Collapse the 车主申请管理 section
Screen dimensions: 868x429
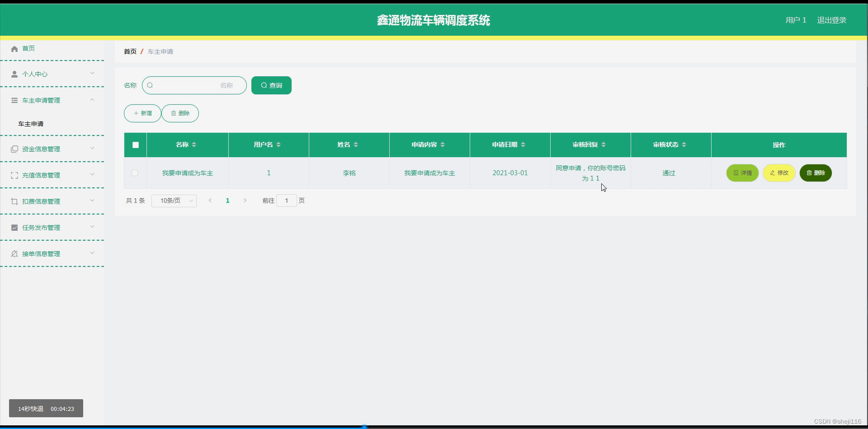tap(93, 99)
